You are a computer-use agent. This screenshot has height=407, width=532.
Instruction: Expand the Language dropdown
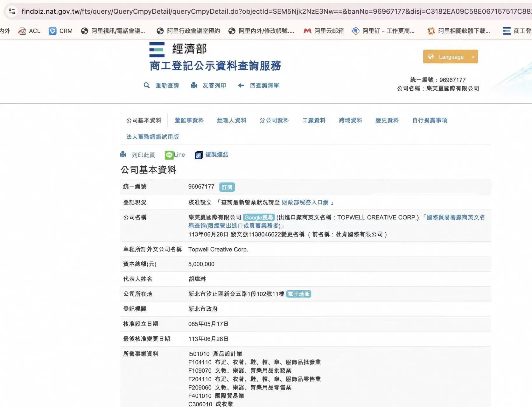tap(450, 57)
